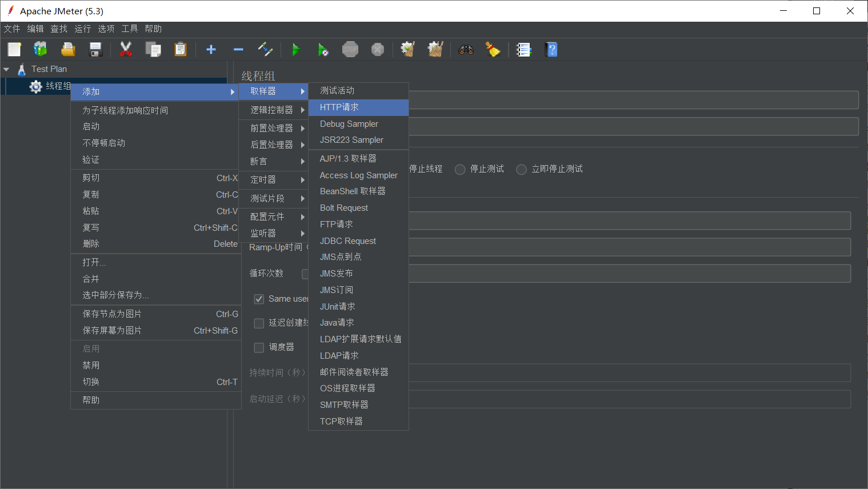Click the Search binoculars icon

tap(466, 50)
